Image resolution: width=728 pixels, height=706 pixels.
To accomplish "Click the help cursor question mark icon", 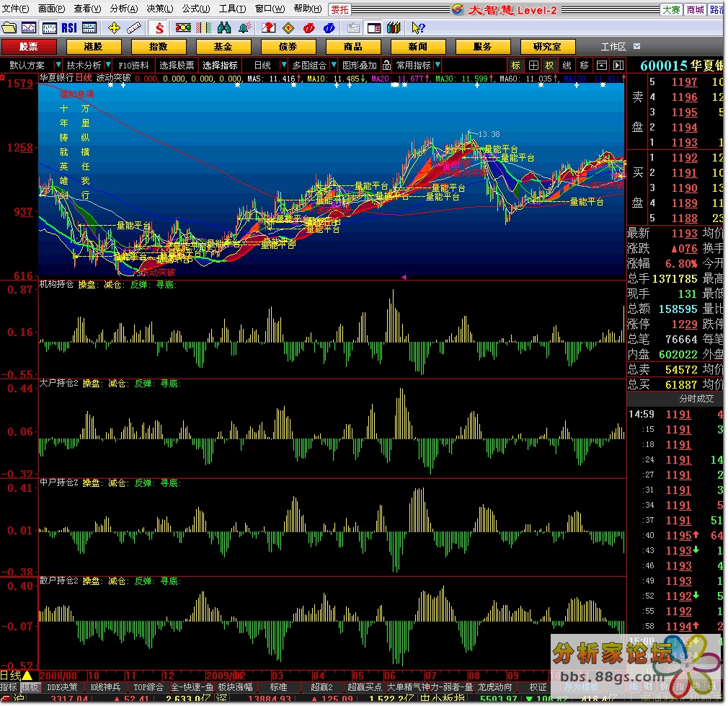I will tap(417, 28).
